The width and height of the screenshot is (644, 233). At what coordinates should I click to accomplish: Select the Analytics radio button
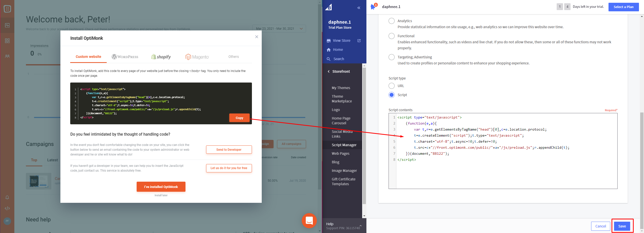click(392, 21)
